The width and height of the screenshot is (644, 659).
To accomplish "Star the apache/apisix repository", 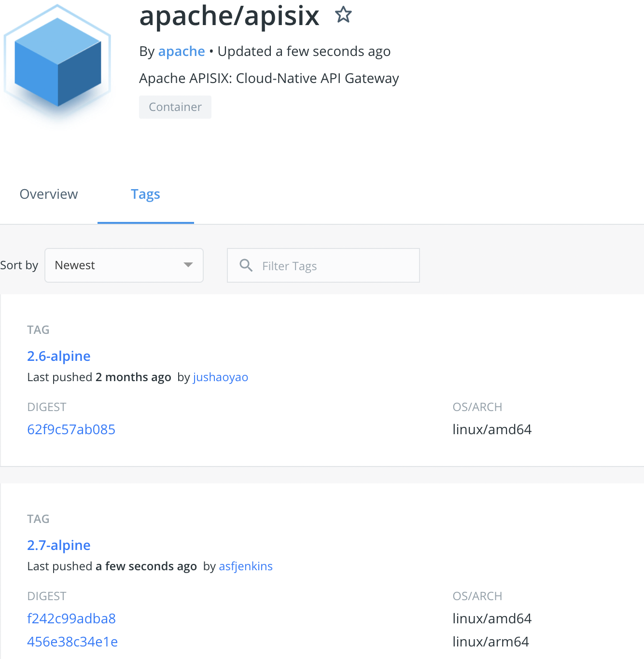I will (x=343, y=14).
